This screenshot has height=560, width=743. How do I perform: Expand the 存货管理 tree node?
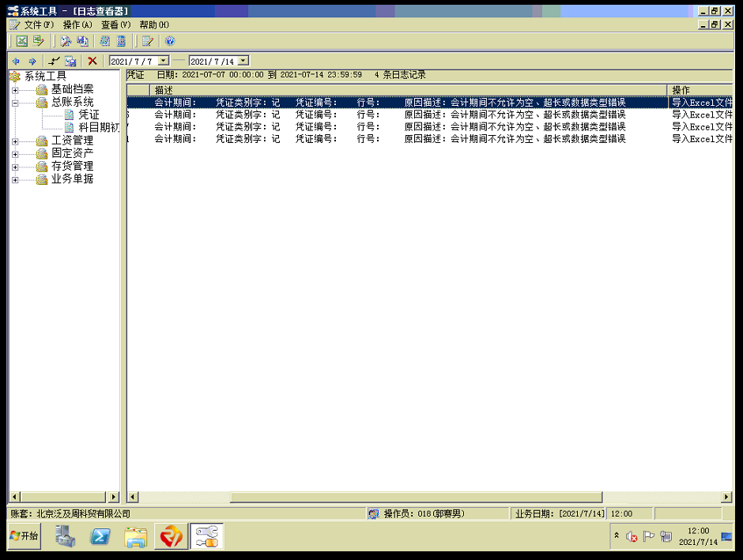[x=15, y=167]
